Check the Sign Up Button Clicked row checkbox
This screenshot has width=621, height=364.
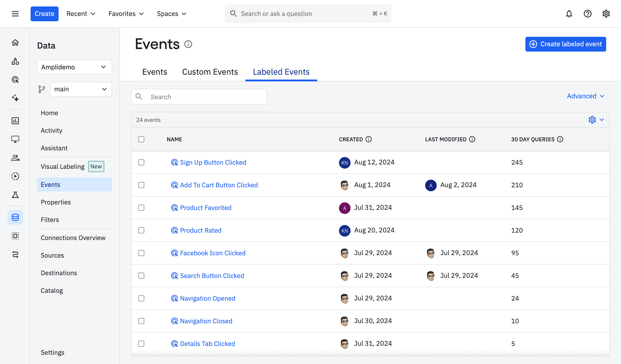pyautogui.click(x=141, y=162)
